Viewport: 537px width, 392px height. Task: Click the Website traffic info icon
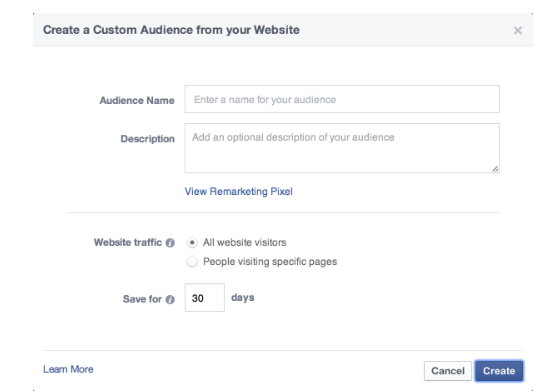click(x=170, y=243)
